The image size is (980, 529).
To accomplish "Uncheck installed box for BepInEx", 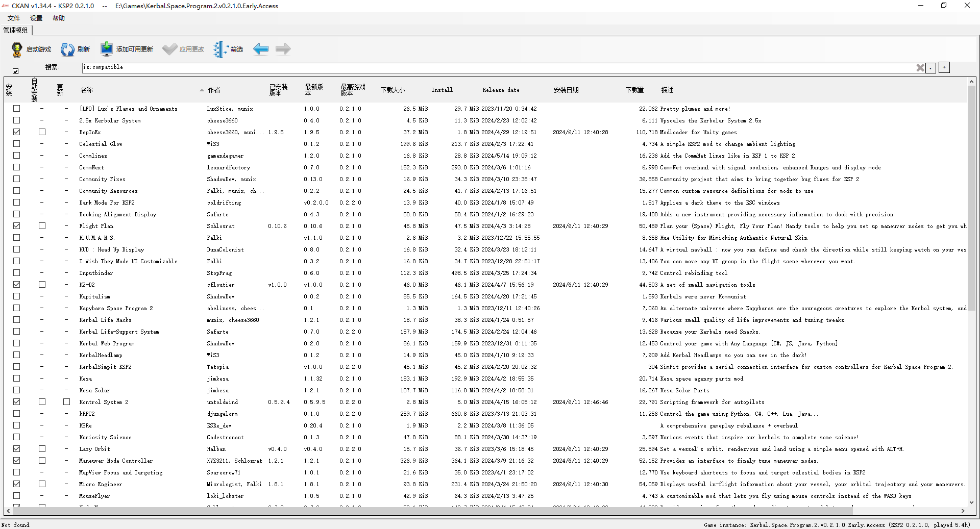I will [x=16, y=132].
